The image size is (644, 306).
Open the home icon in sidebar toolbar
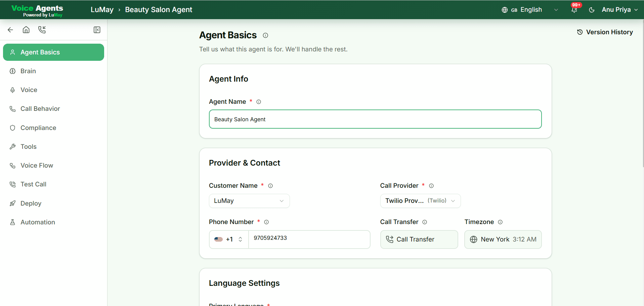point(26,30)
